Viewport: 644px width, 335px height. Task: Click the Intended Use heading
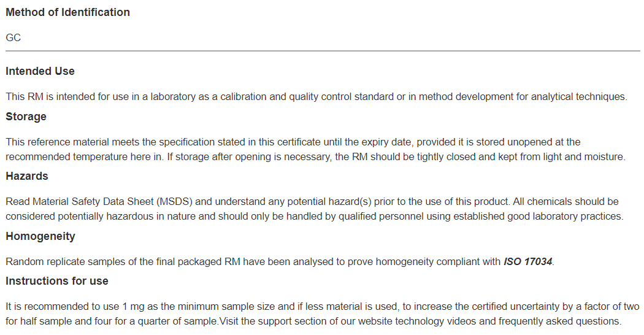40,71
